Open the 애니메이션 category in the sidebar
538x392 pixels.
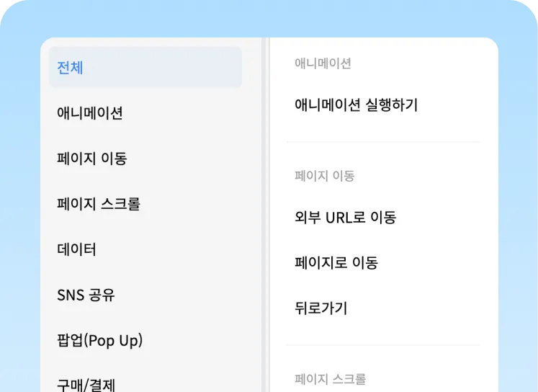tap(90, 113)
